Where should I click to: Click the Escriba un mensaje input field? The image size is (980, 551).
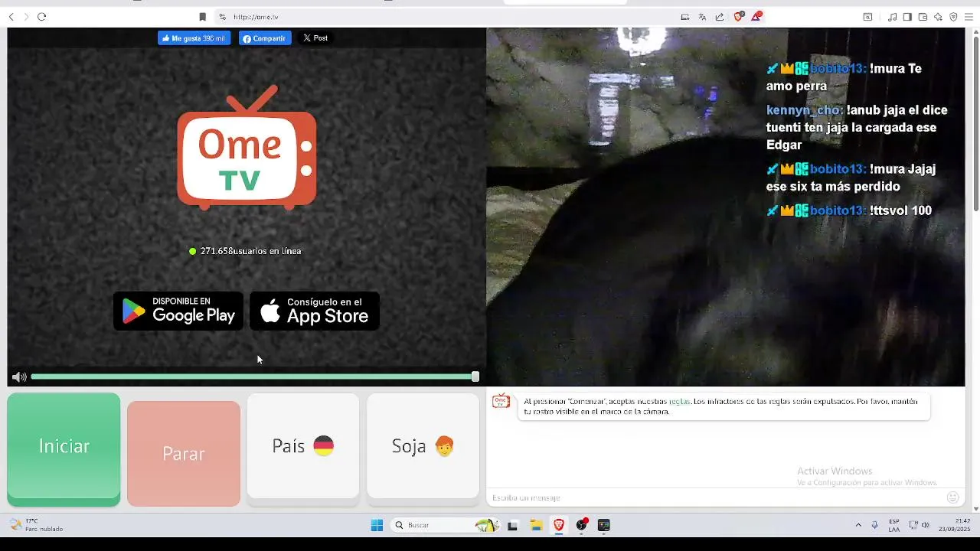(716, 497)
